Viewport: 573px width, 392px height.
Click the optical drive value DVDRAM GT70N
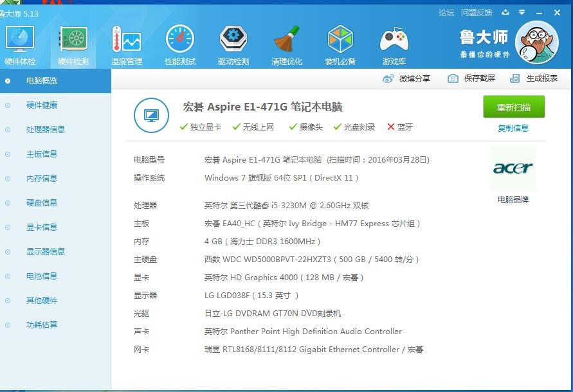click(x=273, y=314)
